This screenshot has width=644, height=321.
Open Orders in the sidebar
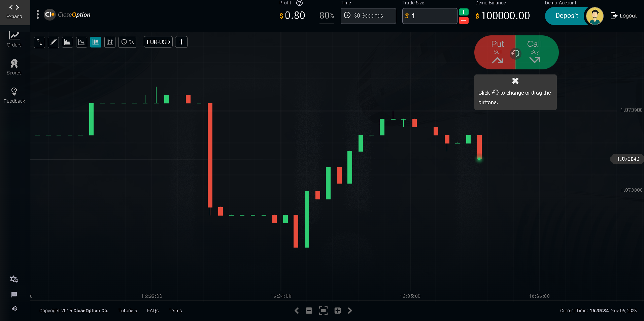(x=14, y=39)
